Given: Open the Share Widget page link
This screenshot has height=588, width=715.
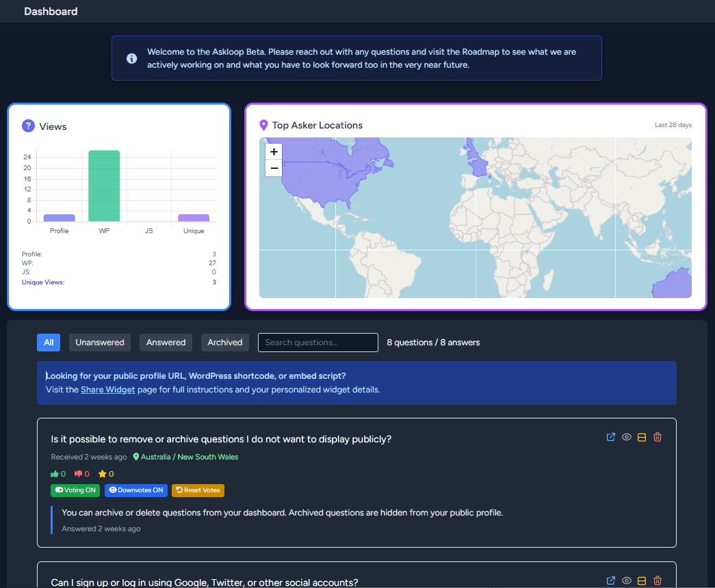Looking at the screenshot, I should pyautogui.click(x=107, y=389).
